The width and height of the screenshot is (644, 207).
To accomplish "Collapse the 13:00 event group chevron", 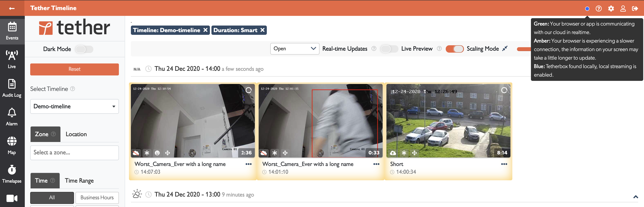I will click(635, 197).
